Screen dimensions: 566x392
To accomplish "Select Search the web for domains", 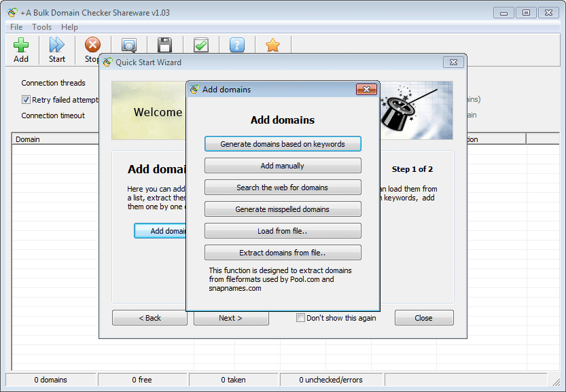I will [283, 187].
